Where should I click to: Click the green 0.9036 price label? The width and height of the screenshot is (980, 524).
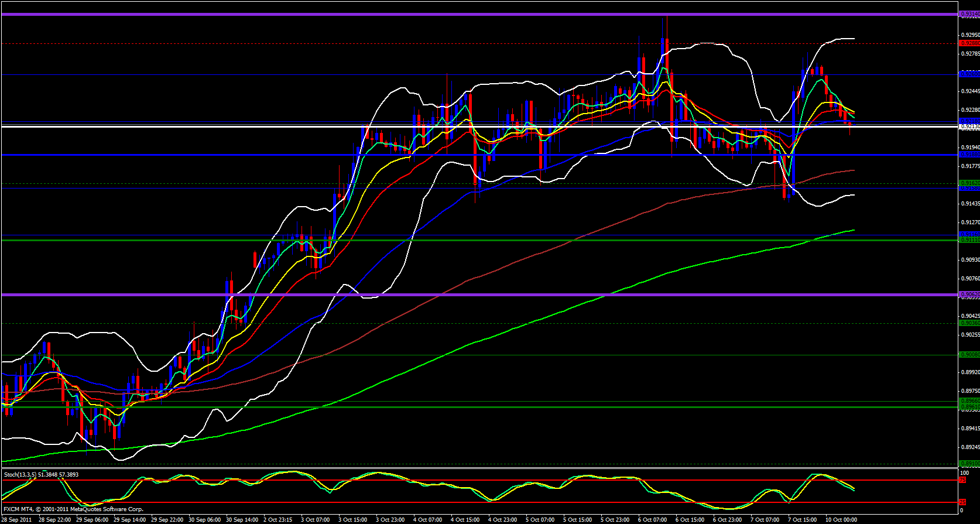coord(969,323)
